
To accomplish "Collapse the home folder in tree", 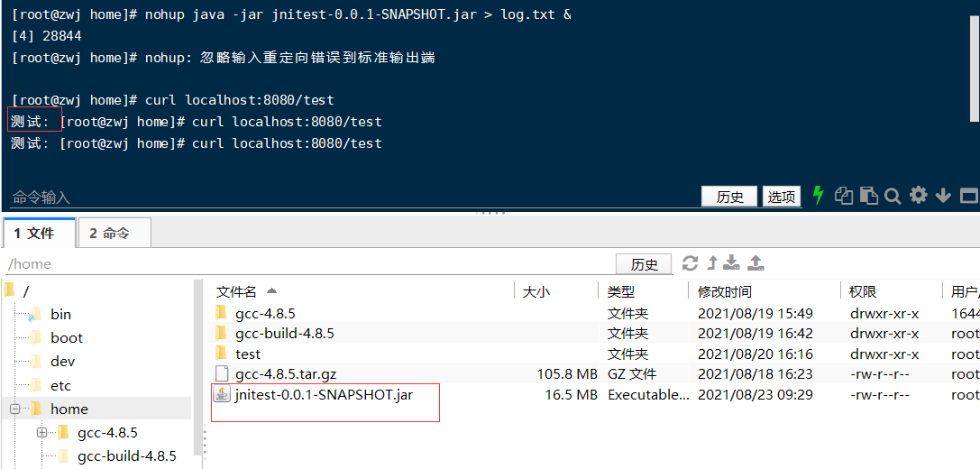I will tap(15, 409).
